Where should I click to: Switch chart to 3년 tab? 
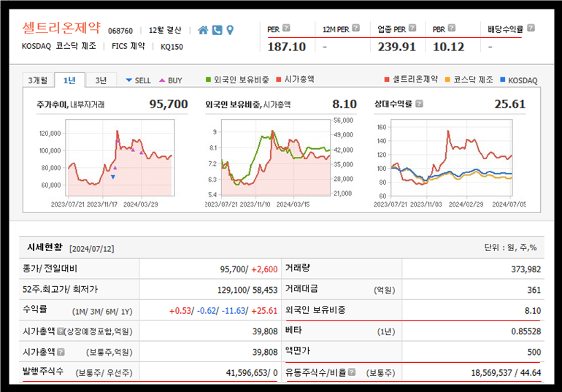pyautogui.click(x=101, y=80)
